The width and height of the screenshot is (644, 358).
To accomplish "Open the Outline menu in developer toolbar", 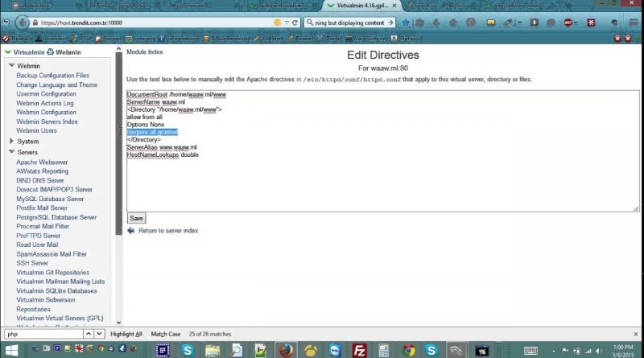I will coord(269,38).
